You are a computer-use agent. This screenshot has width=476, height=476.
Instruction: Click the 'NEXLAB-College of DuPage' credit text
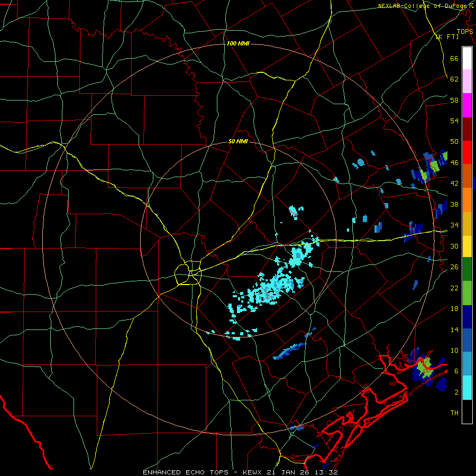click(x=423, y=6)
